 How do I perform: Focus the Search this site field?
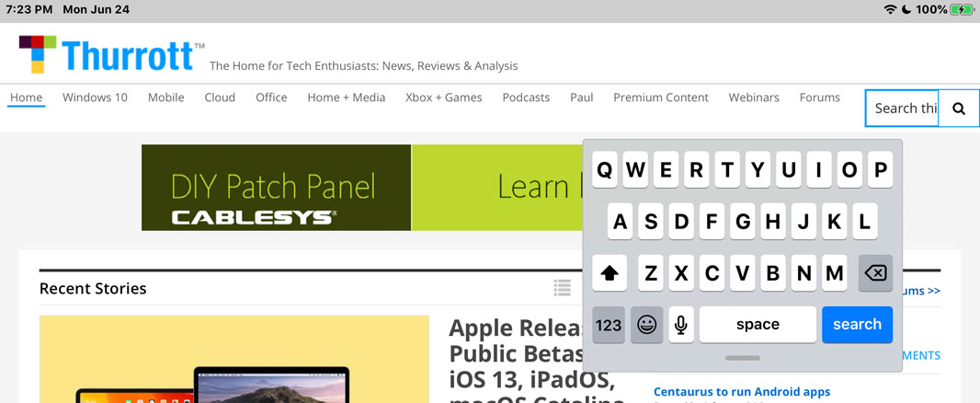click(903, 109)
